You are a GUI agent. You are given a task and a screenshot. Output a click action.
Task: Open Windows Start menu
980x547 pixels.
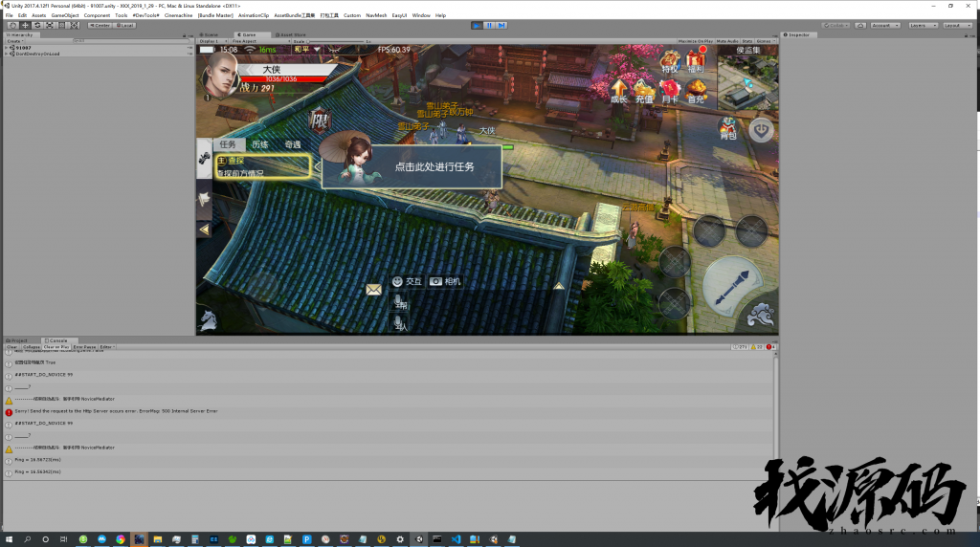point(9,539)
